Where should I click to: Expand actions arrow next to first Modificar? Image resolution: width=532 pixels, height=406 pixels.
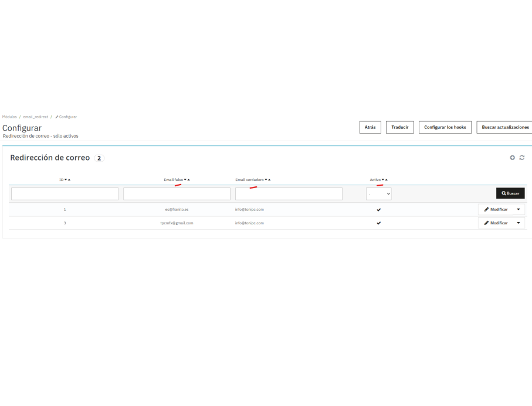(519, 209)
